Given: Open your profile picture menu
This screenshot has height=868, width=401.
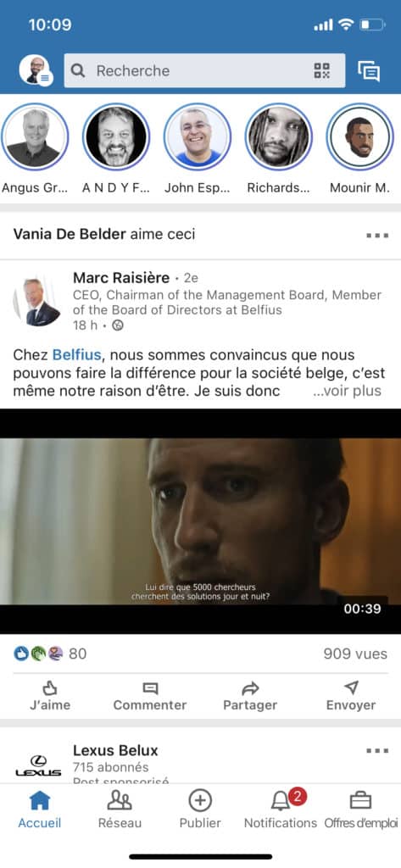Looking at the screenshot, I should click(x=36, y=70).
